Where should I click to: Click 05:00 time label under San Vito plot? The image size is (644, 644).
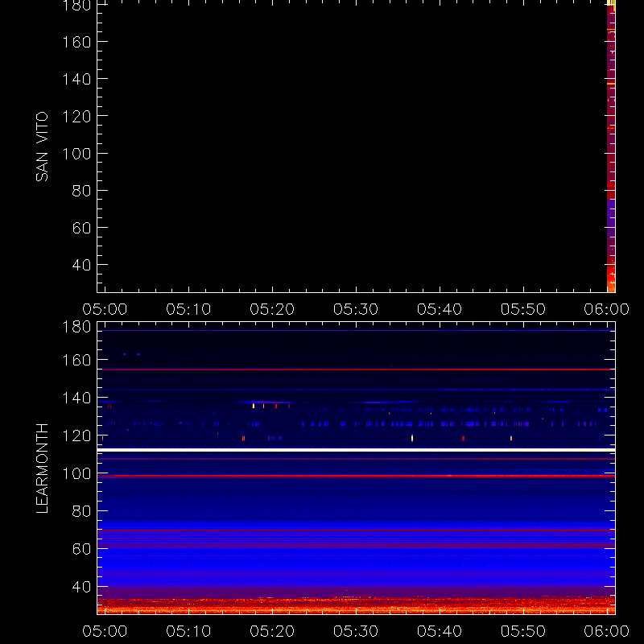pyautogui.click(x=105, y=309)
